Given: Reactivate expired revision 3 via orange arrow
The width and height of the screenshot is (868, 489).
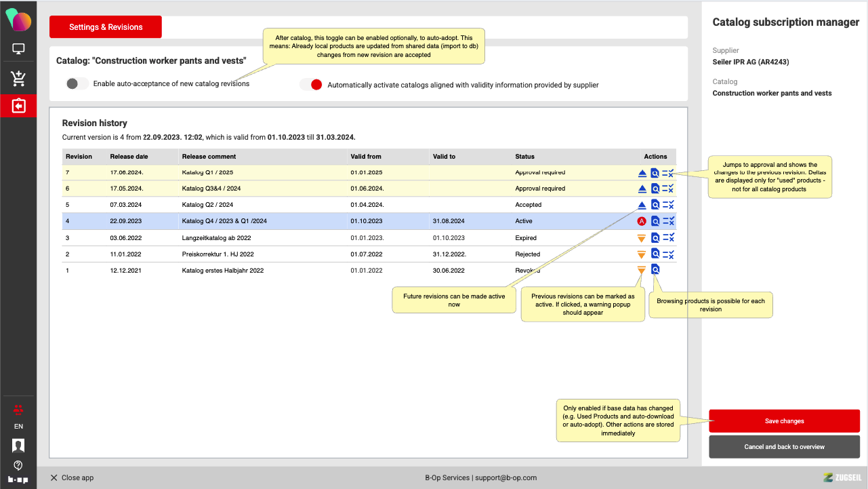Looking at the screenshot, I should [642, 238].
